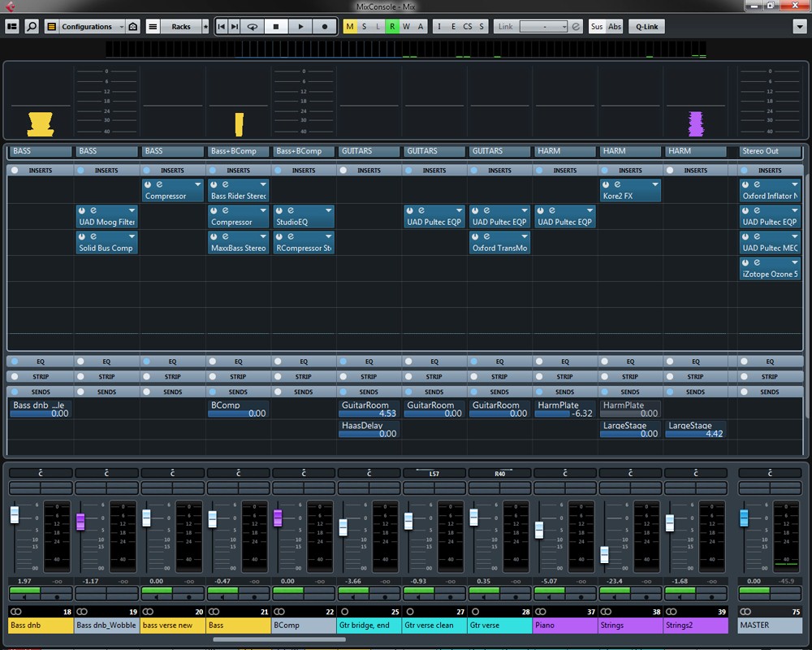This screenshot has height=650, width=812.
Task: Open the Link group dropdown field
Action: [544, 27]
